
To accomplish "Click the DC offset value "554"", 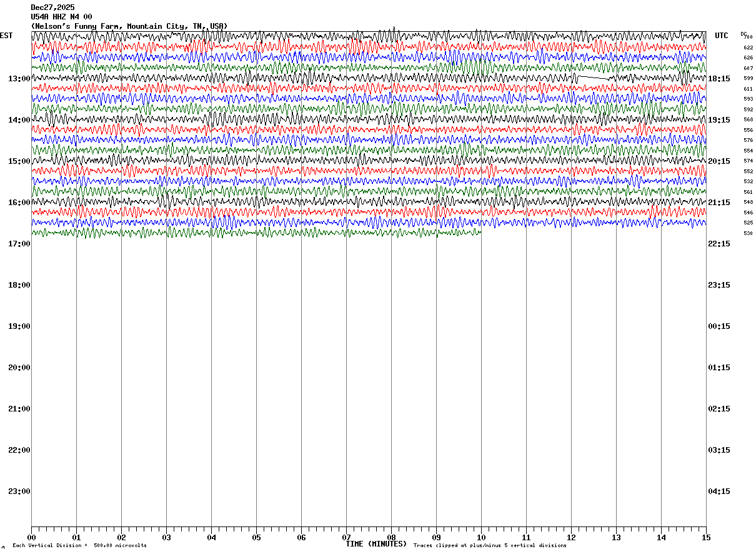I will point(748,151).
